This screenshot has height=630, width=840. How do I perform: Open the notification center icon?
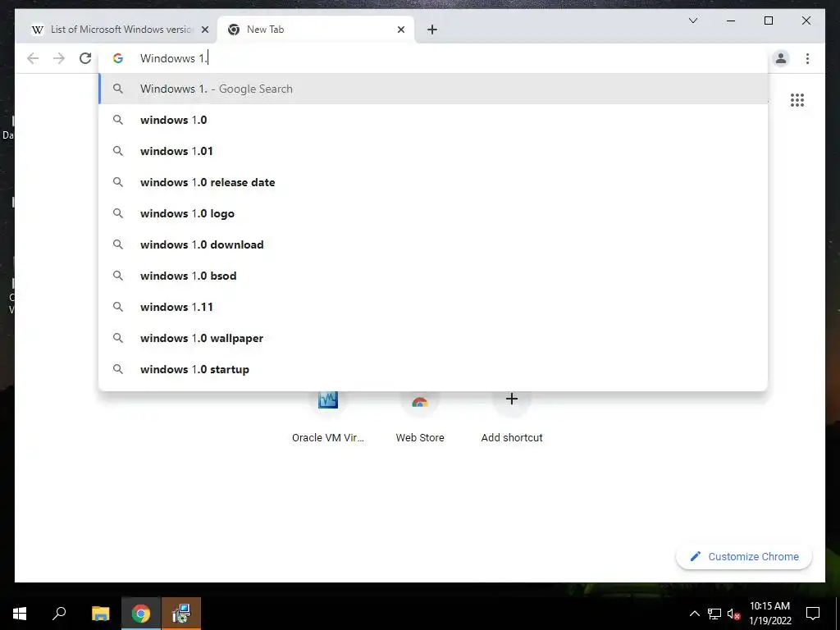pos(813,614)
